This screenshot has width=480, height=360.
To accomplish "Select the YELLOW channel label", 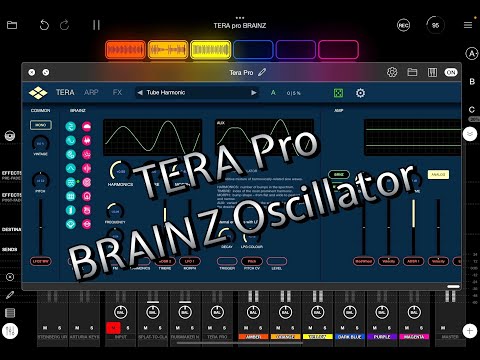I will [x=318, y=337].
